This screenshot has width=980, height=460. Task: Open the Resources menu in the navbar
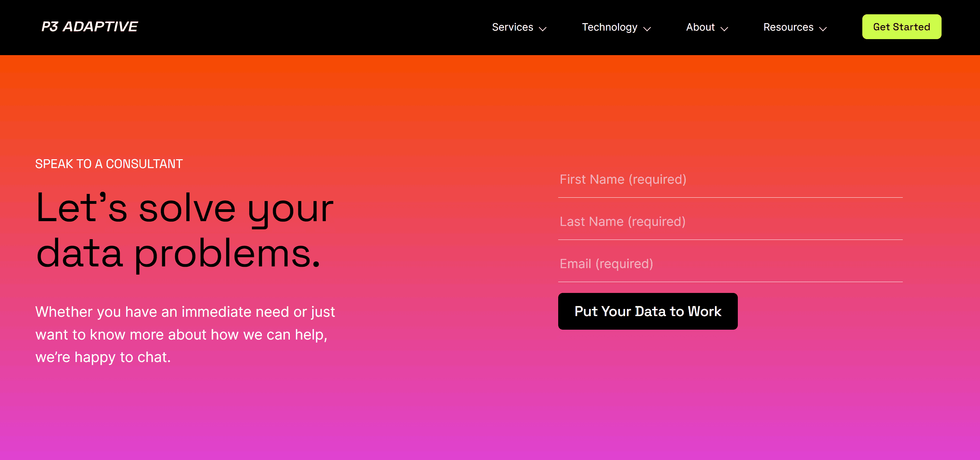tap(788, 27)
